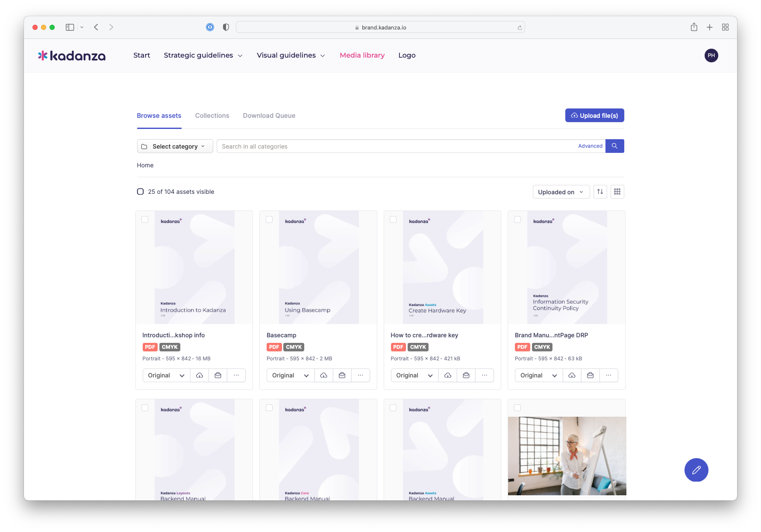Click the Kadanza logo in header
Image resolution: width=761 pixels, height=532 pixels.
pos(72,56)
